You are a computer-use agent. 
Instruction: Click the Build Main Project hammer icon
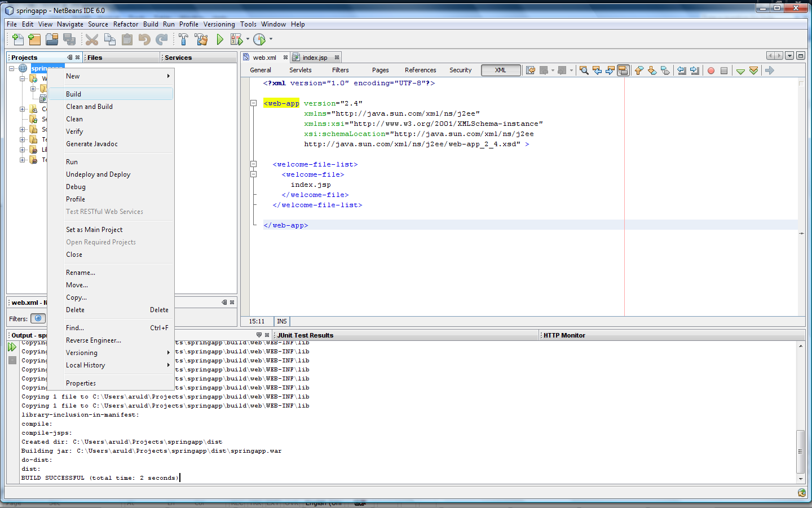183,39
